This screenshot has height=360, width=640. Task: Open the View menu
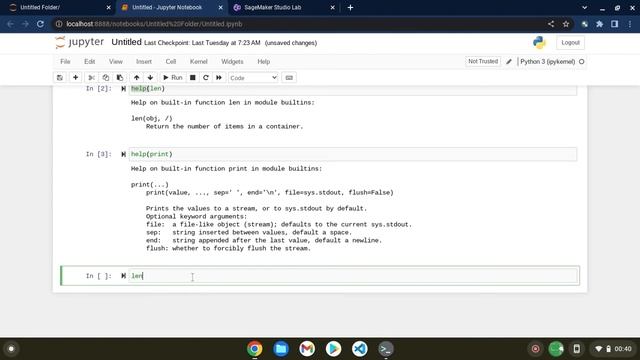pos(116,62)
